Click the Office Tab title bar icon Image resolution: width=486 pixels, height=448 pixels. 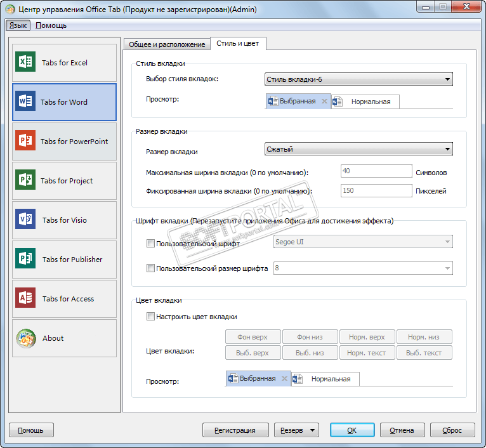(10, 10)
